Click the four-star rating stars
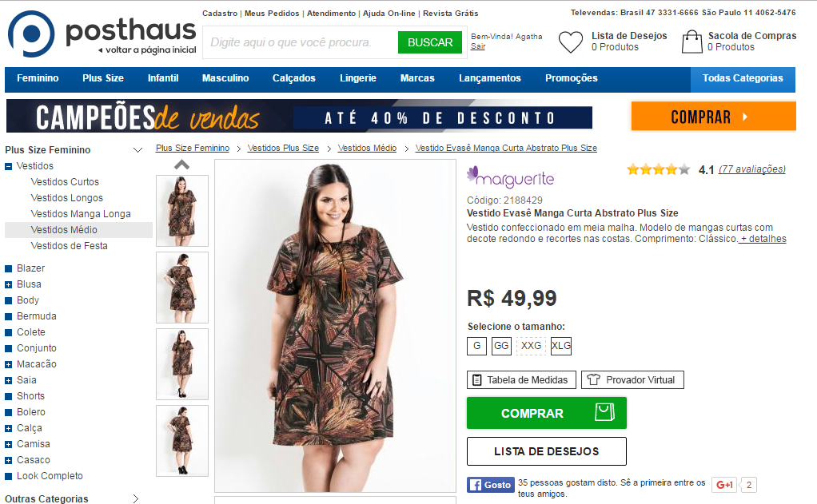The image size is (817, 504). pyautogui.click(x=659, y=169)
